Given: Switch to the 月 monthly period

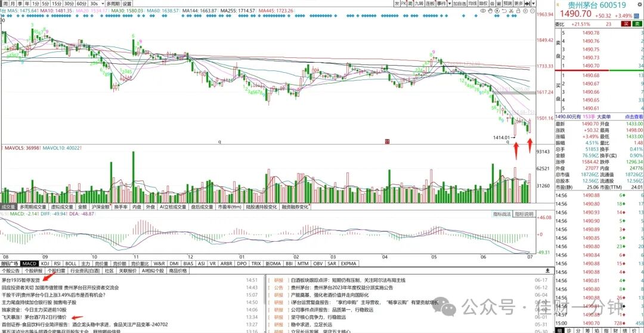Looking at the screenshot, I should point(13,4).
